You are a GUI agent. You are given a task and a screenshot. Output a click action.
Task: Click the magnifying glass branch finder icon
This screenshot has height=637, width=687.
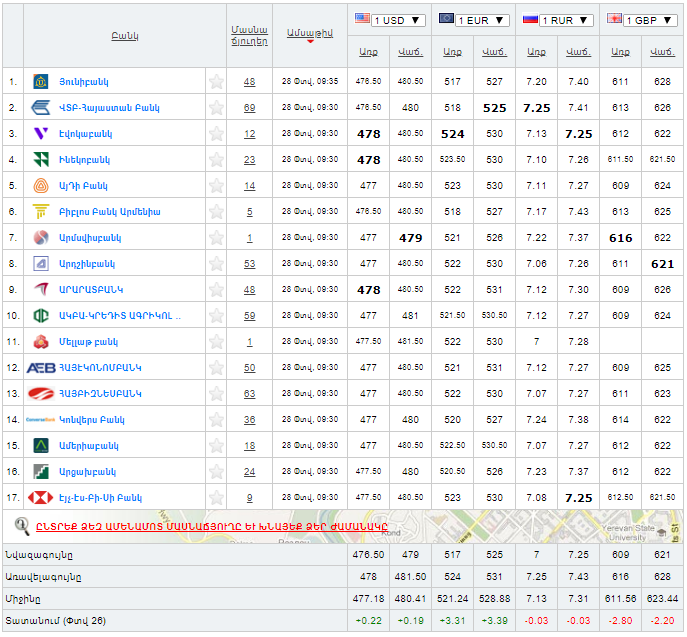(x=22, y=524)
